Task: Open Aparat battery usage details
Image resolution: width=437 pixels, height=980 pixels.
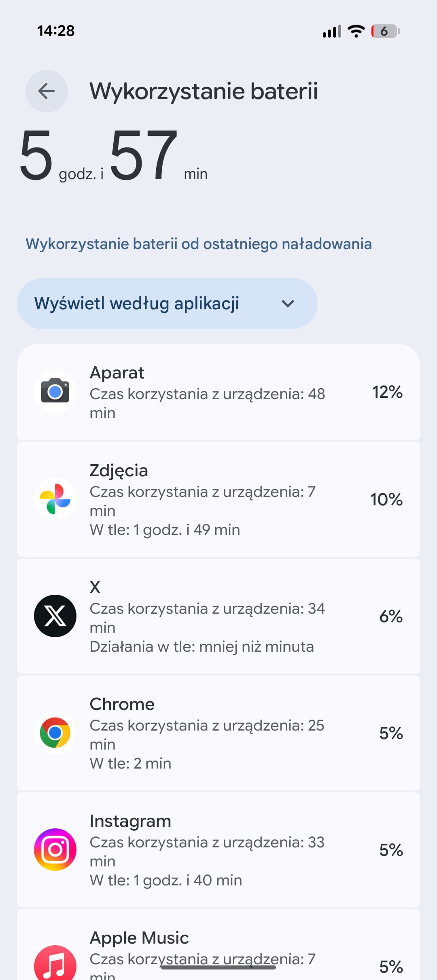Action: [218, 392]
